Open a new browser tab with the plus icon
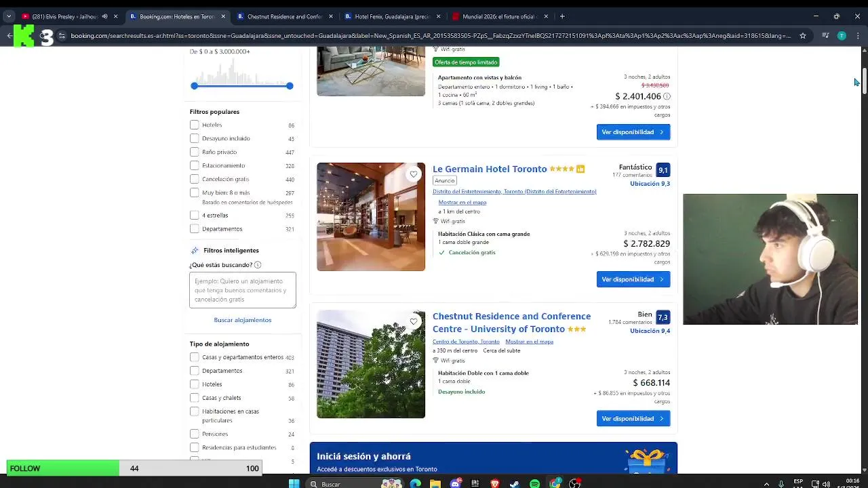The image size is (868, 488). click(x=562, y=16)
